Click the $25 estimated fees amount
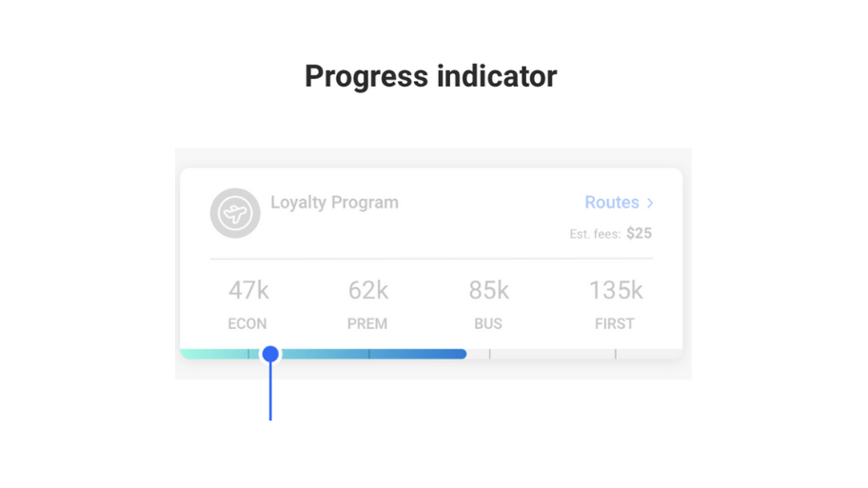868x488 pixels. click(639, 233)
